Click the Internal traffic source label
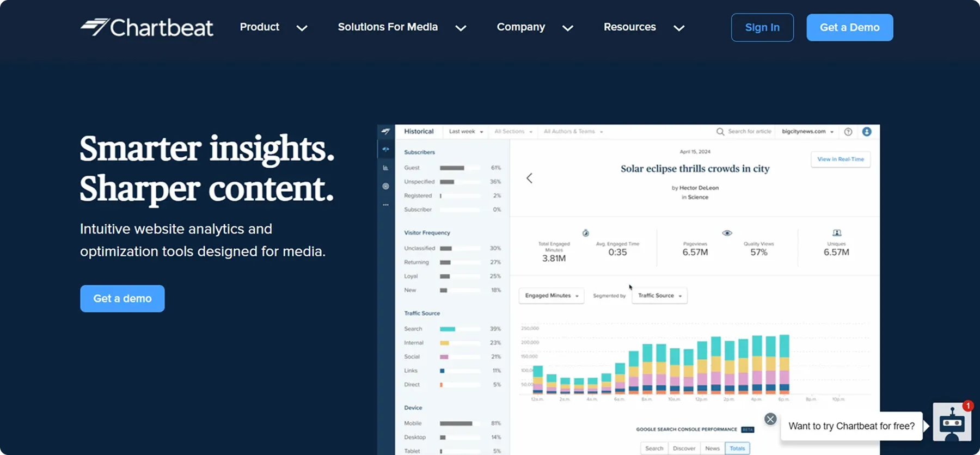 pos(414,343)
